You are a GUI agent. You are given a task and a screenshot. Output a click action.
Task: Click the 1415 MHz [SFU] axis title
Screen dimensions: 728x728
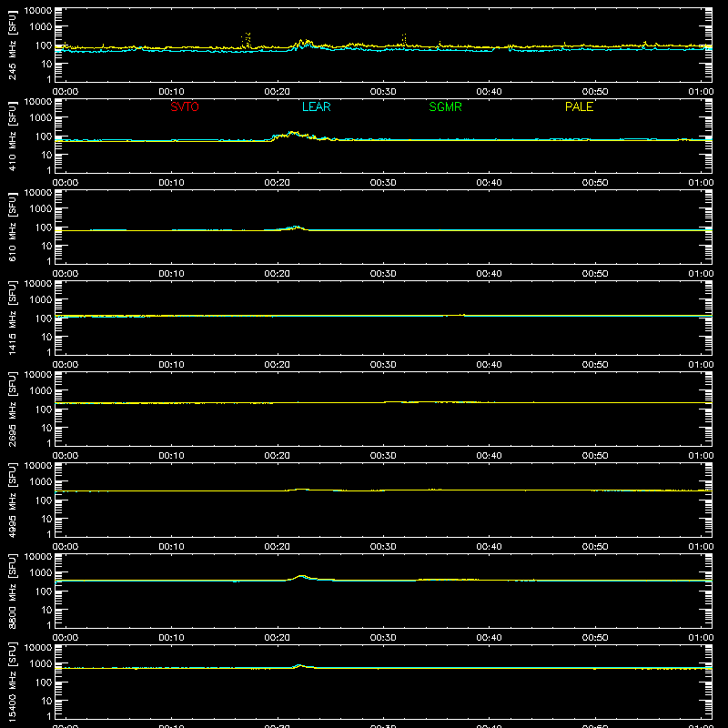coord(12,318)
